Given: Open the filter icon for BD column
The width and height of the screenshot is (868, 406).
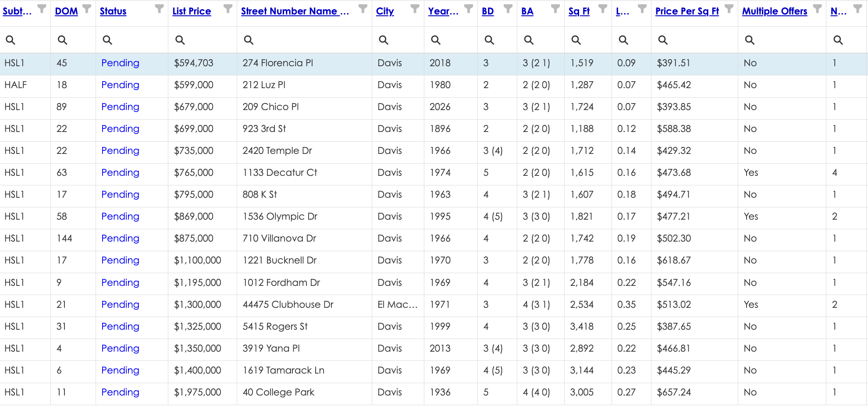Looking at the screenshot, I should pos(508,8).
